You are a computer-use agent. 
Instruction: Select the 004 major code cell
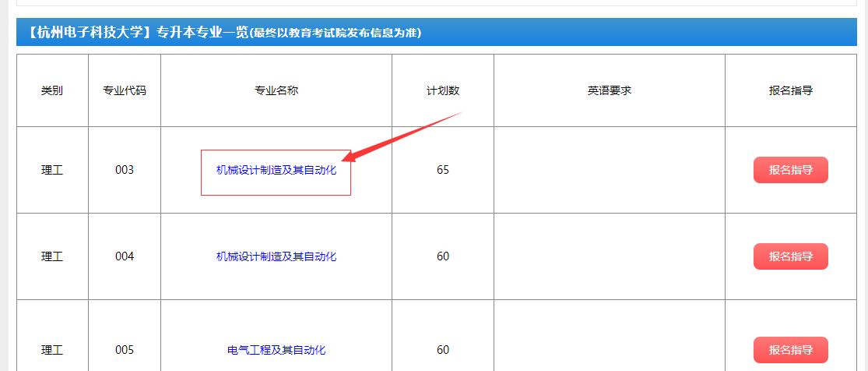pyautogui.click(x=125, y=256)
